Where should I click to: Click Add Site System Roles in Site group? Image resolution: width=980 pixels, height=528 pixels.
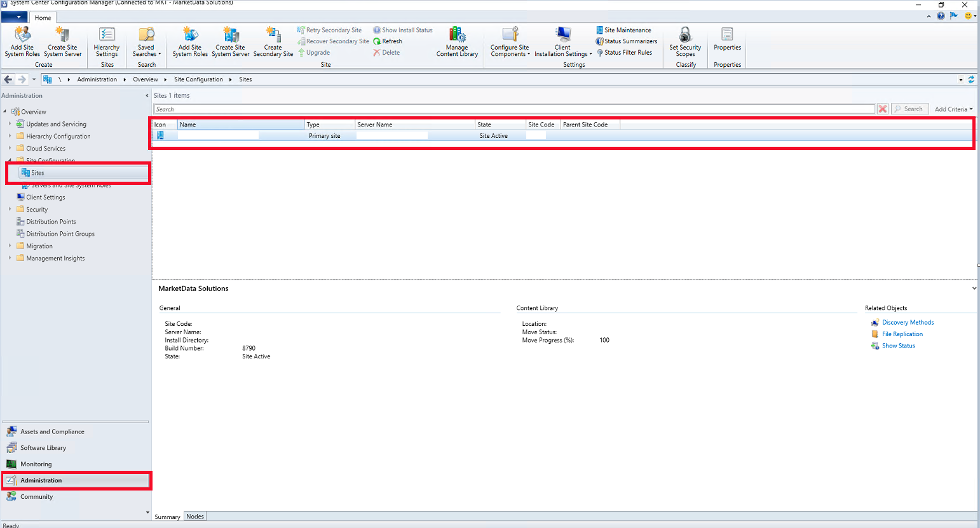coord(190,41)
